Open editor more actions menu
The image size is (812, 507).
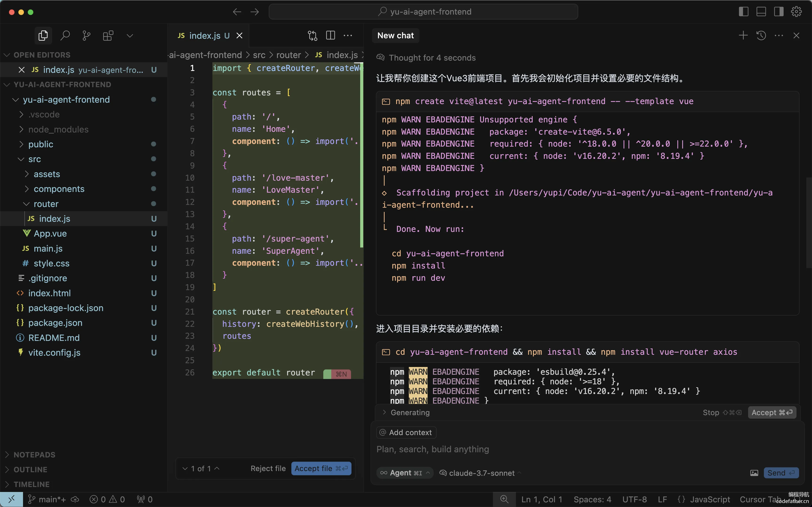click(348, 35)
